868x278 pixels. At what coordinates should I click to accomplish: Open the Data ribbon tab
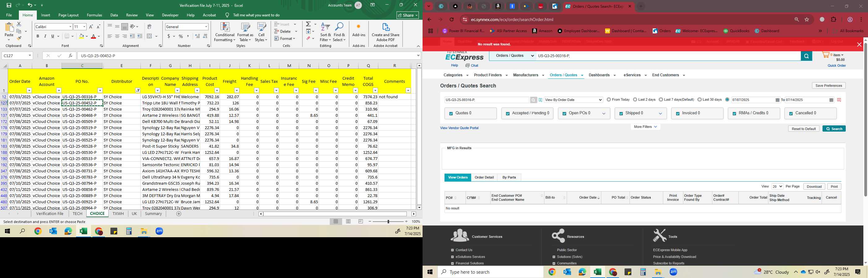click(x=114, y=15)
